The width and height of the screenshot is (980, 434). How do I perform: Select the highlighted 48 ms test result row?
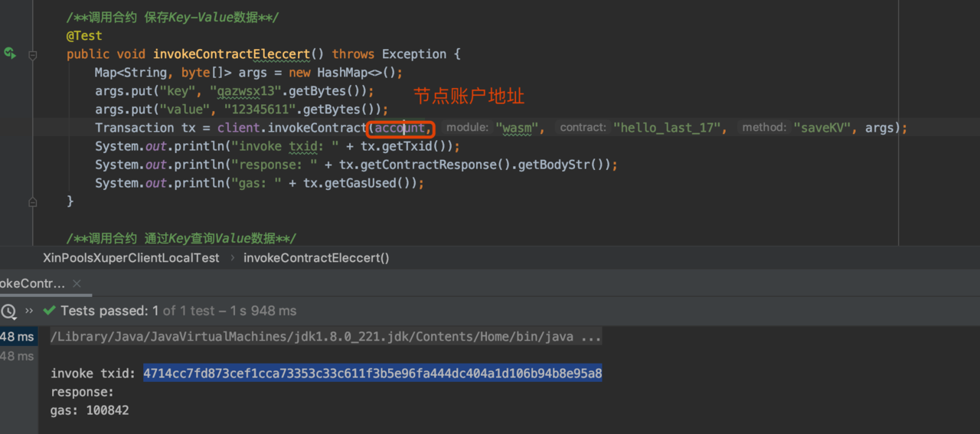pyautogui.click(x=17, y=337)
